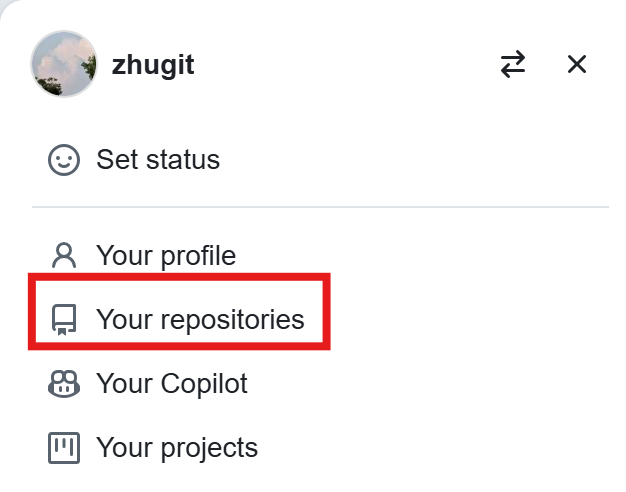
Task: Open the Set status option
Action: coord(319,160)
